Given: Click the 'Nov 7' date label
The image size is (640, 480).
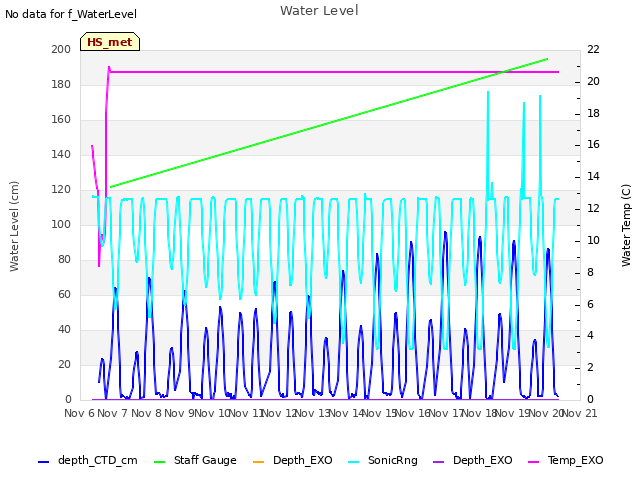Looking at the screenshot, I should [x=113, y=413].
